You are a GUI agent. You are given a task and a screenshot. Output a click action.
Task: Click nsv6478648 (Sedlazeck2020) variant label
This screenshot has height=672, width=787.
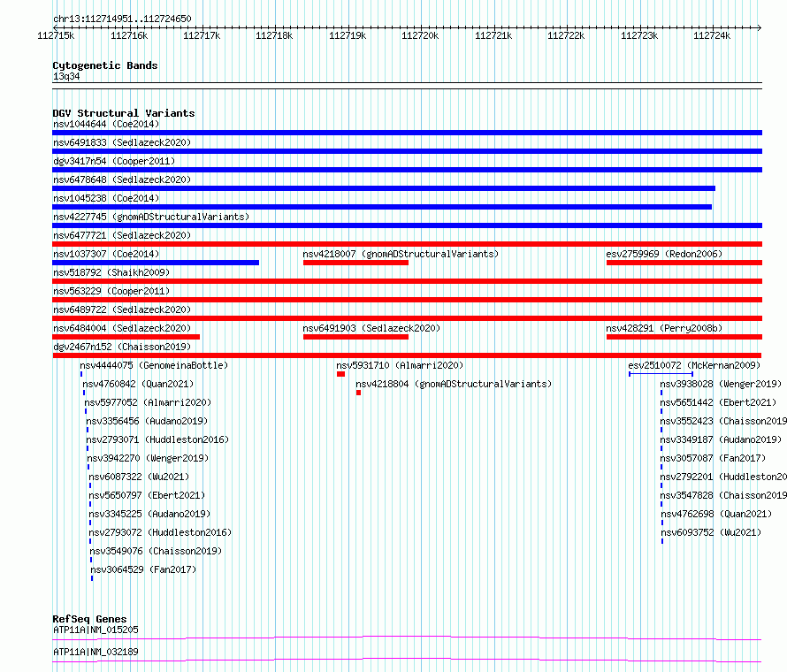(122, 179)
